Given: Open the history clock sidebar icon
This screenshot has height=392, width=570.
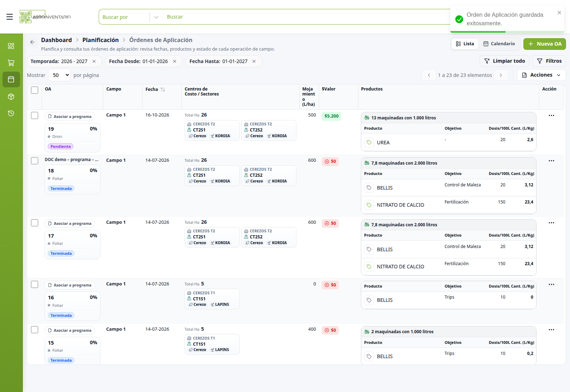Looking at the screenshot, I should [x=11, y=113].
